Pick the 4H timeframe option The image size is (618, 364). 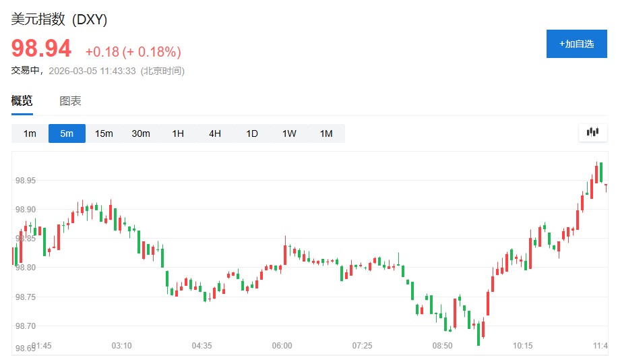(215, 133)
